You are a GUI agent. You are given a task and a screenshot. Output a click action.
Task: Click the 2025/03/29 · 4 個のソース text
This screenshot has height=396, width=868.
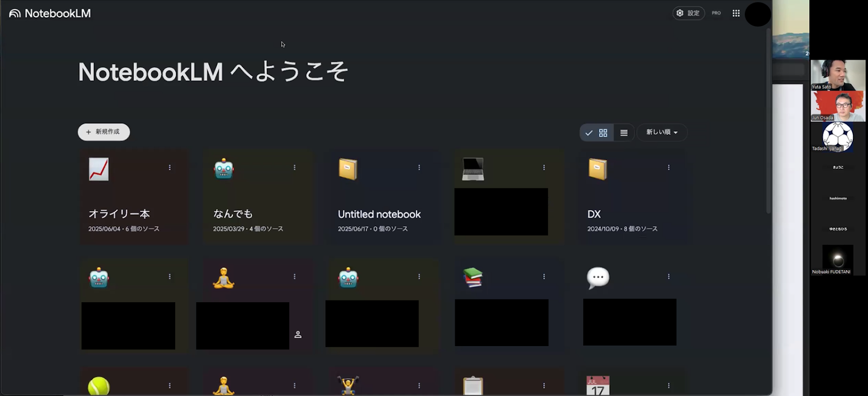click(248, 229)
